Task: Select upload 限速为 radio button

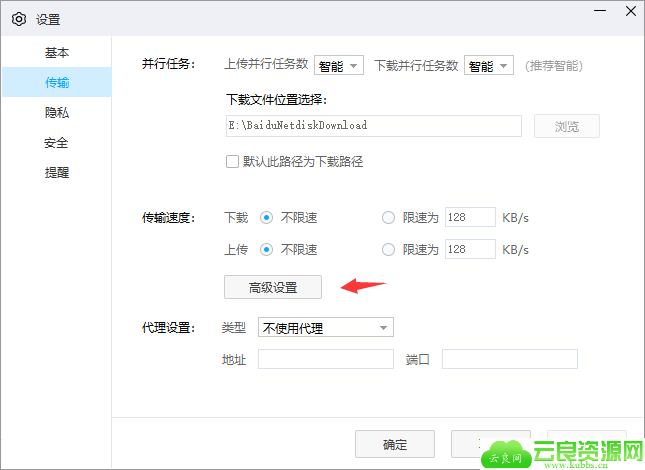Action: pos(388,249)
